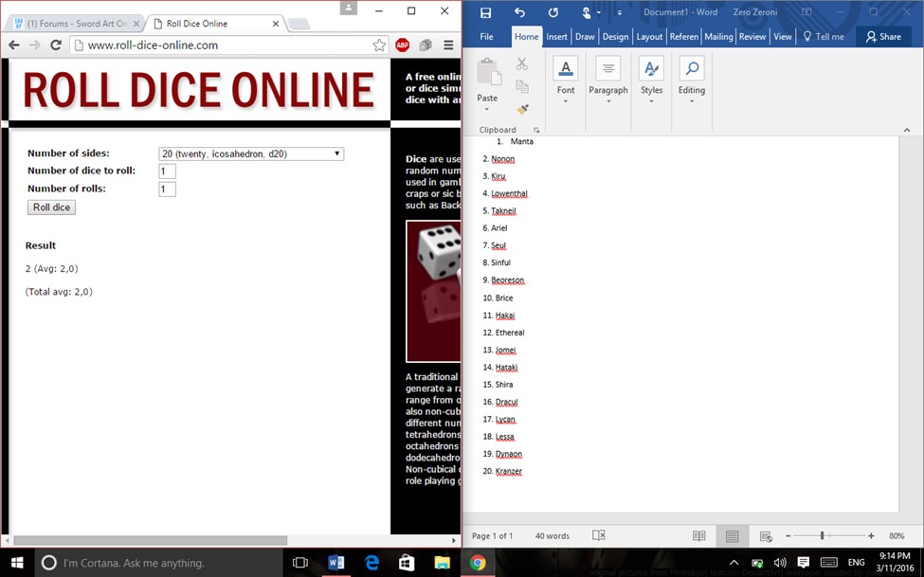Click the zoom in plus button
Image resolution: width=924 pixels, height=577 pixels.
[871, 535]
